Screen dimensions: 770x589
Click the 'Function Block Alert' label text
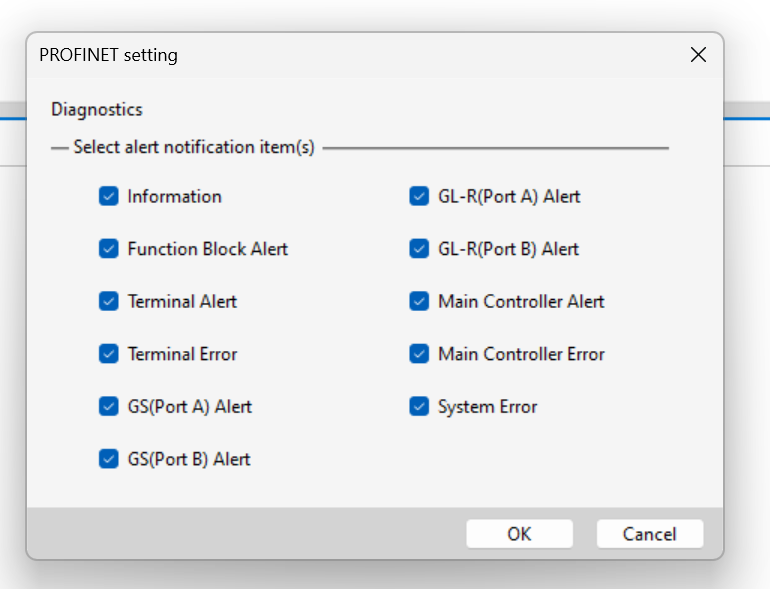[208, 249]
